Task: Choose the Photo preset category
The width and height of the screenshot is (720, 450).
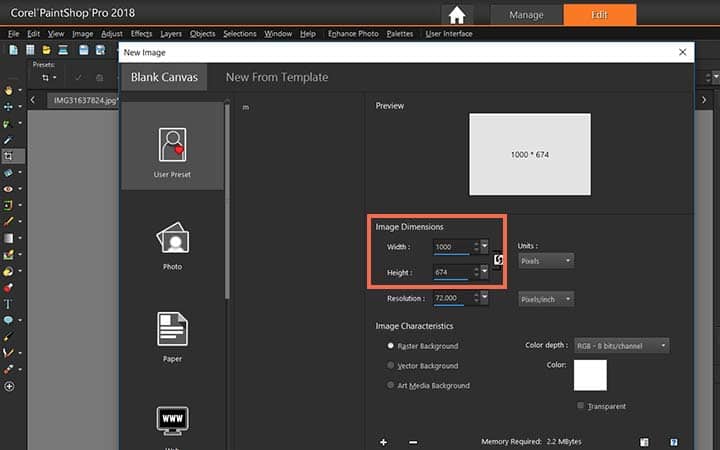Action: coord(172,246)
